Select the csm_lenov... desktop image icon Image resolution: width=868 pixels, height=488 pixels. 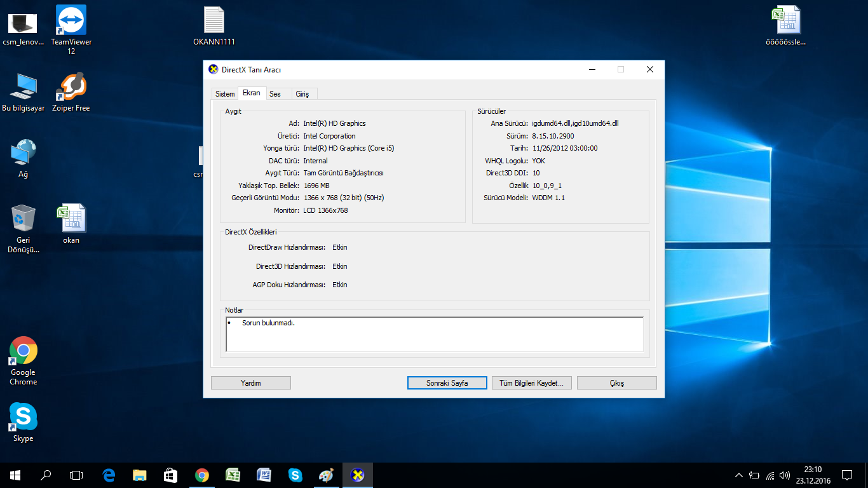point(23,29)
